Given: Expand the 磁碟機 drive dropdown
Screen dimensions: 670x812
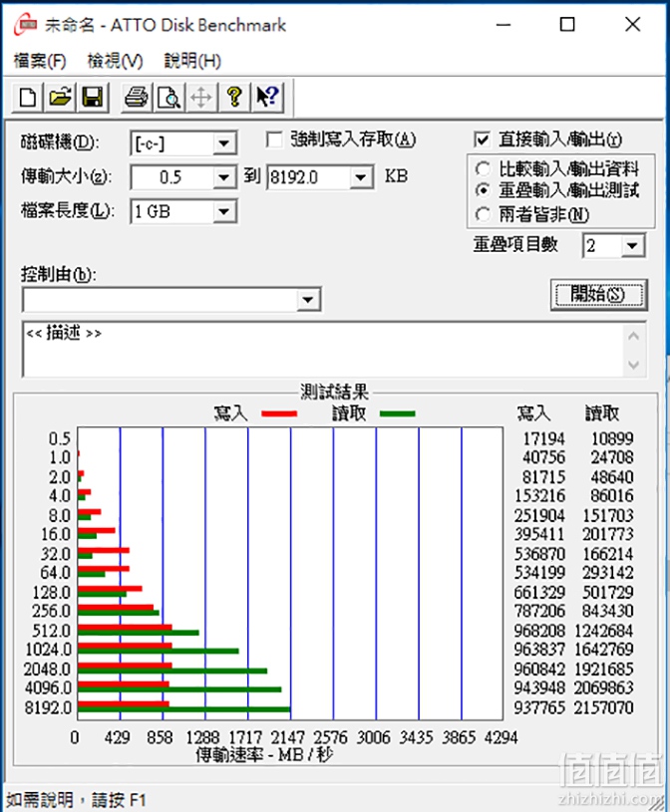Looking at the screenshot, I should 224,143.
